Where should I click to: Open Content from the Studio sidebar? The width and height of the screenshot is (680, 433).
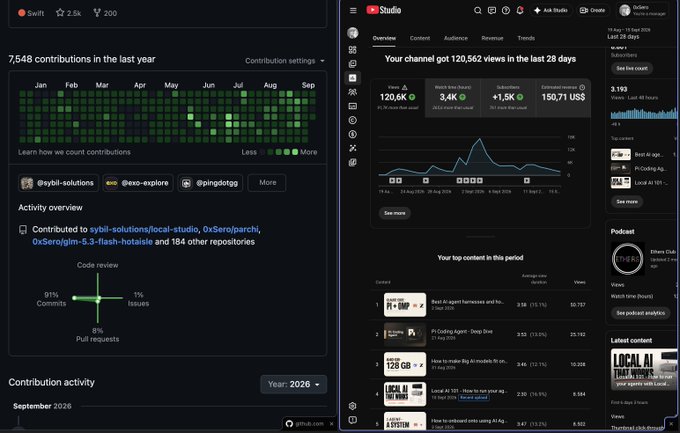(353, 64)
